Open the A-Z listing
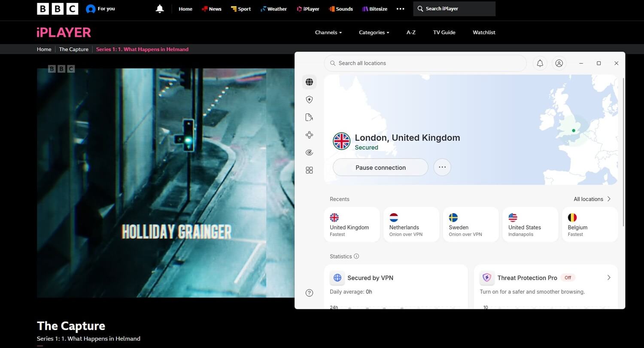The height and width of the screenshot is (348, 644). point(411,32)
